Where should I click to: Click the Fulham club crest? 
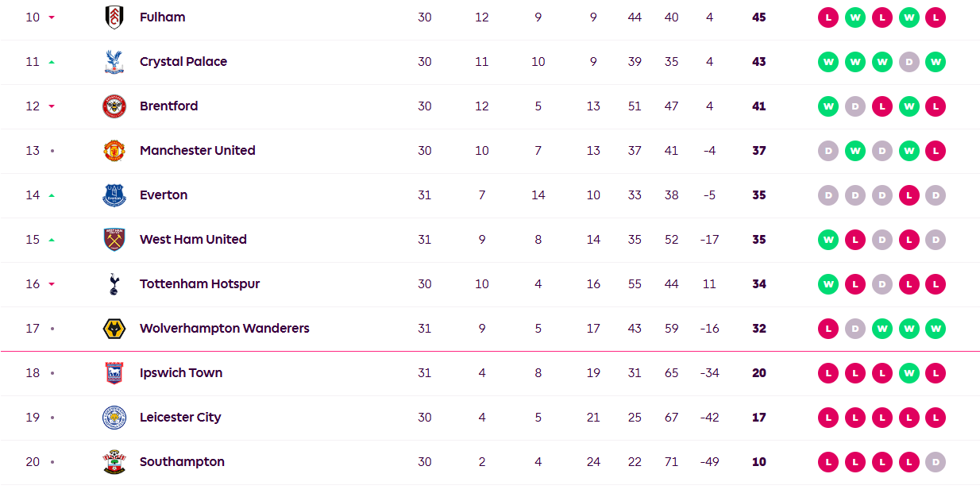(x=114, y=17)
